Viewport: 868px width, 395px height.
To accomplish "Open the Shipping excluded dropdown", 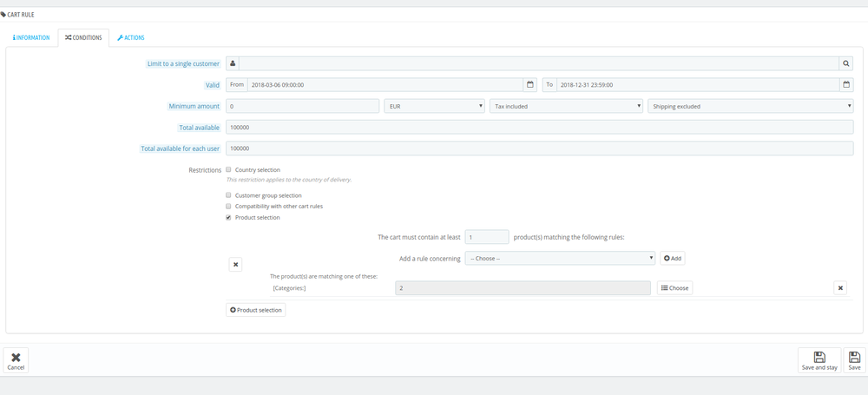I will [751, 106].
